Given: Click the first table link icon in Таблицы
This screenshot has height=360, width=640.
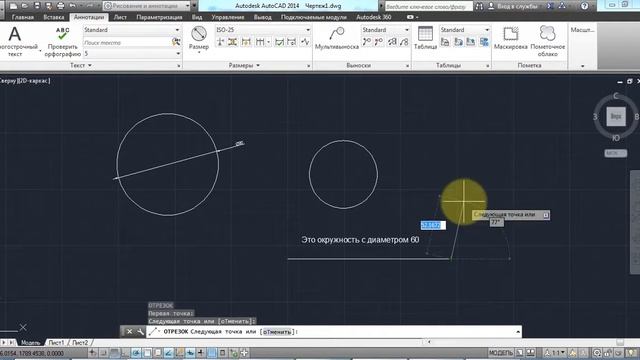Looking at the screenshot, I should (445, 42).
